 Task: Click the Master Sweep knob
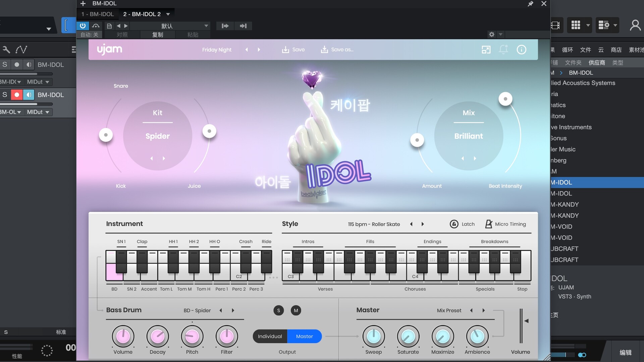(374, 336)
